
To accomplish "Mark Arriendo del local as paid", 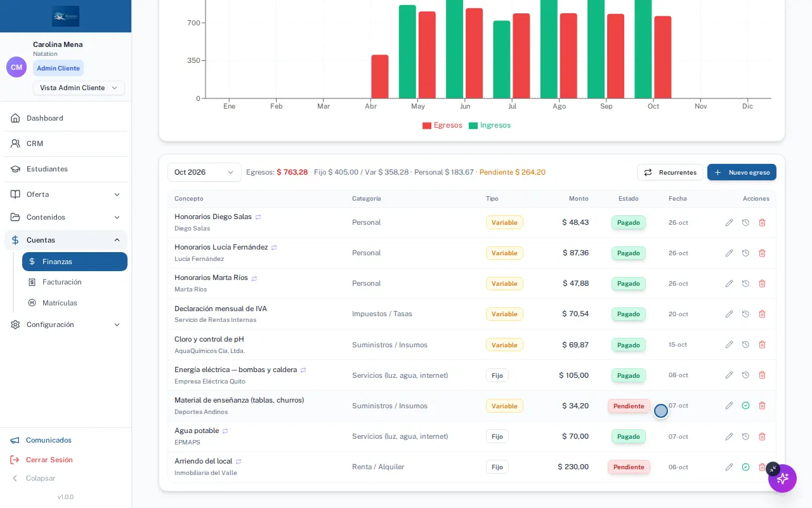I will click(745, 467).
